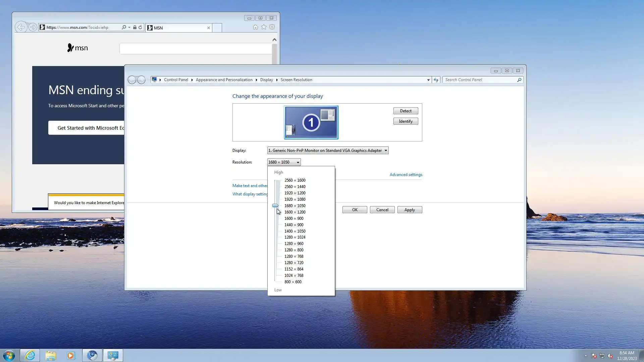Click the Detect button
This screenshot has height=362, width=644.
(x=406, y=111)
